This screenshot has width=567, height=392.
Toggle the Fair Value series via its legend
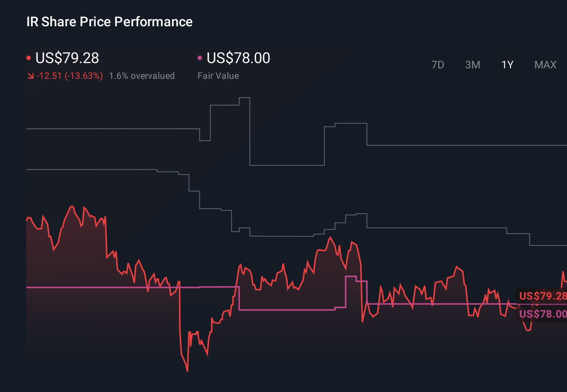(238, 58)
